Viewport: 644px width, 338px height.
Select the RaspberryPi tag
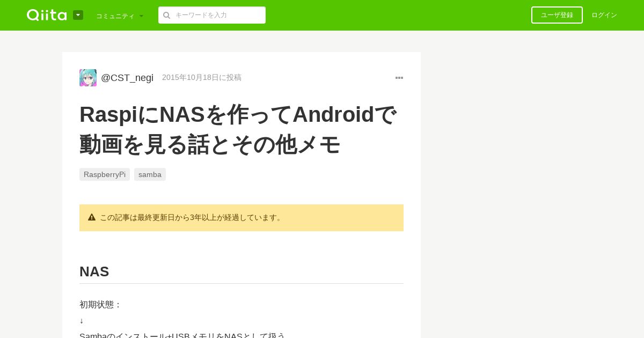pos(105,174)
